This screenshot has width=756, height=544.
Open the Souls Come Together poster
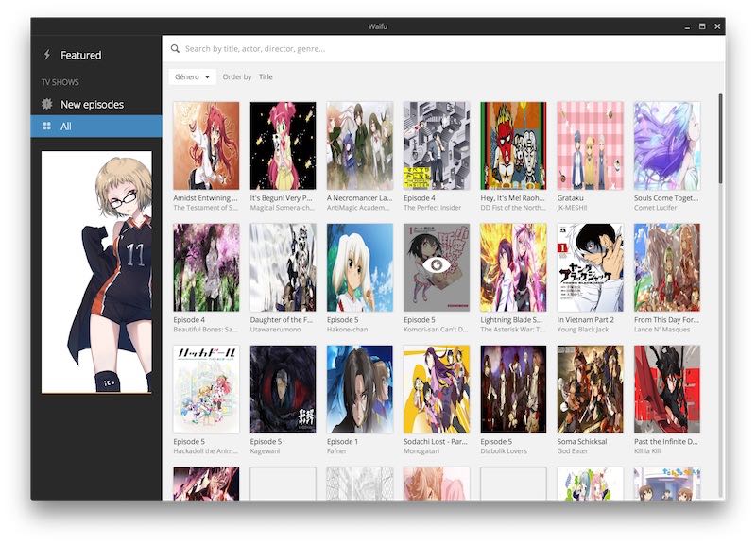tap(667, 145)
